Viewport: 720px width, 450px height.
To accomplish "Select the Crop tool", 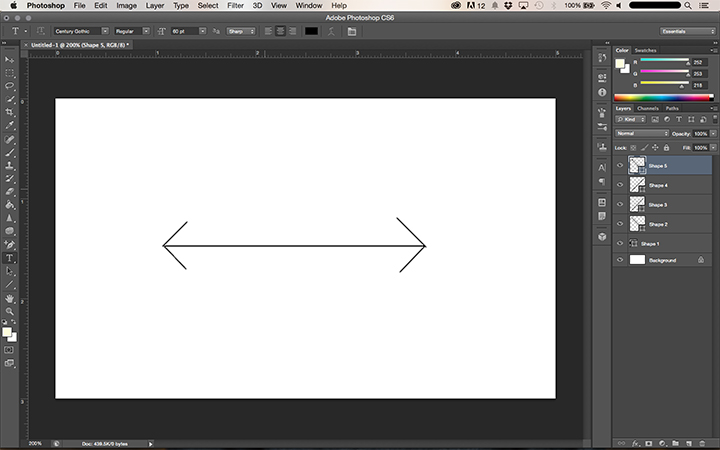I will (x=9, y=112).
